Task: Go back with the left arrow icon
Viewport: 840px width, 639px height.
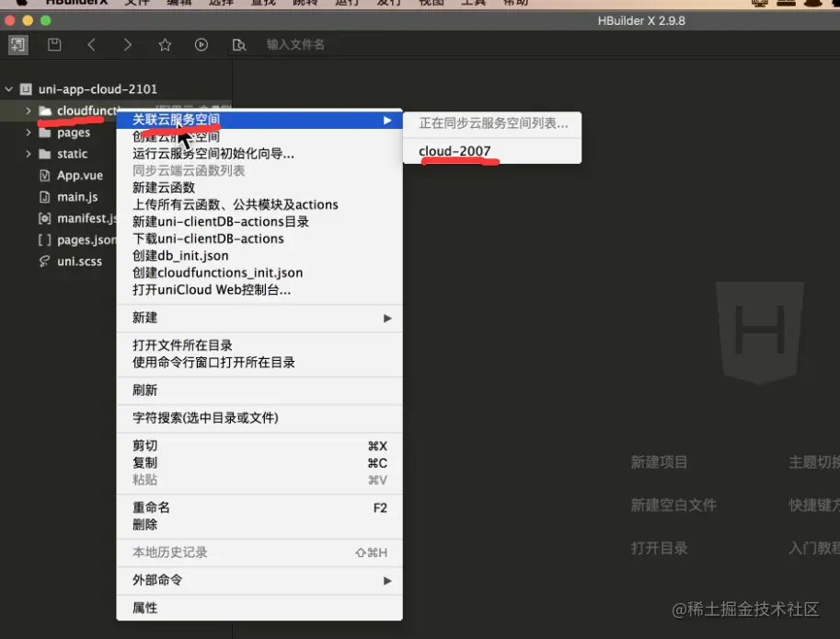Action: click(x=91, y=44)
